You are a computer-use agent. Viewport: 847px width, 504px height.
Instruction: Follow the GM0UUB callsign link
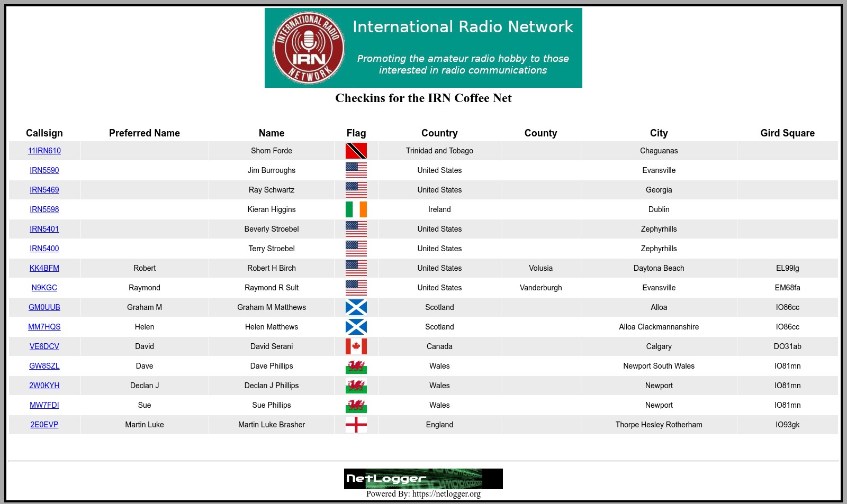[x=44, y=307]
